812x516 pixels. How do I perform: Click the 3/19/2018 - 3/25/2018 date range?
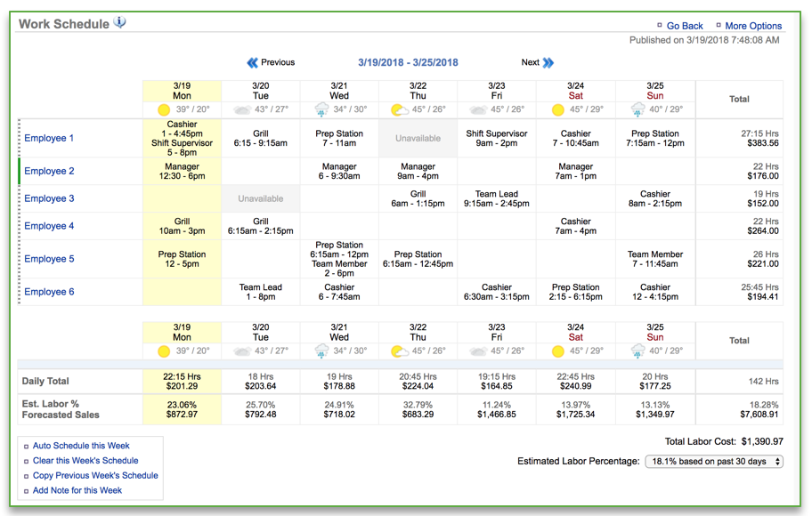(x=408, y=62)
